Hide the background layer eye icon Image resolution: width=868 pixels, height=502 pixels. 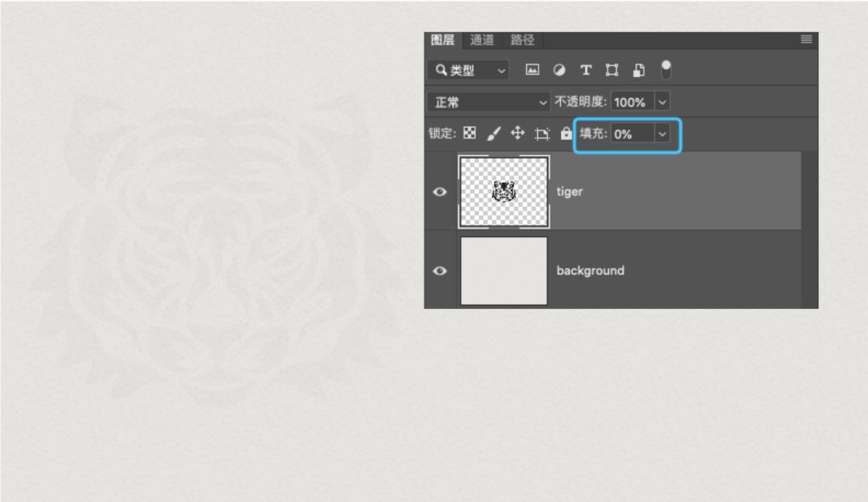click(440, 271)
